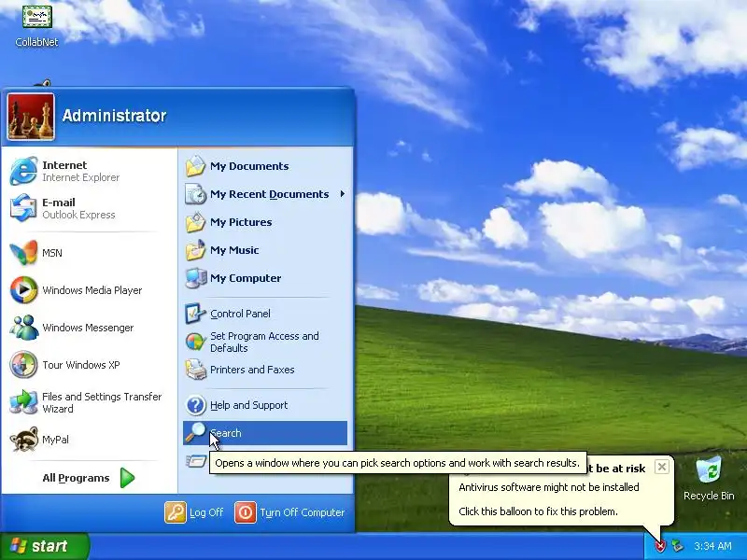
Task: Click the 'Windows Media Player' label
Action: click(x=92, y=290)
